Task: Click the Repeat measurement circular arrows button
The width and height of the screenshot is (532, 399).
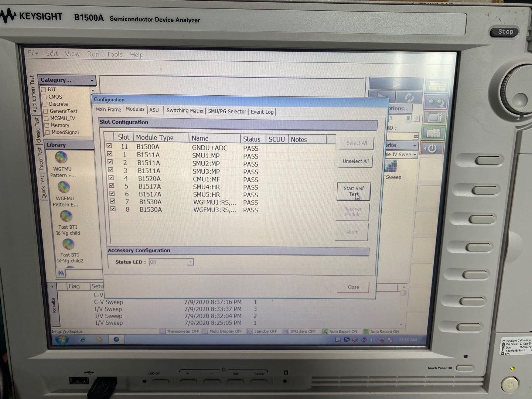Action: [x=409, y=98]
